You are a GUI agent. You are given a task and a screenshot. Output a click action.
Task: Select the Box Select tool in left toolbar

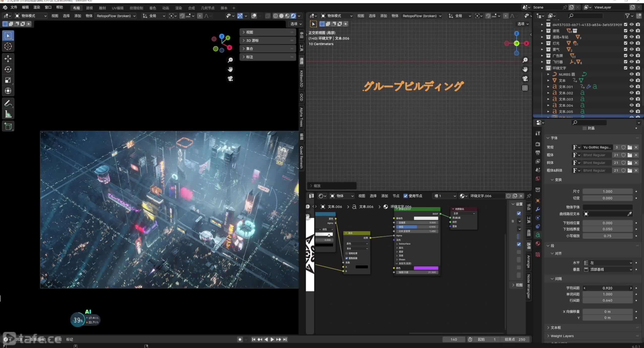(8, 36)
